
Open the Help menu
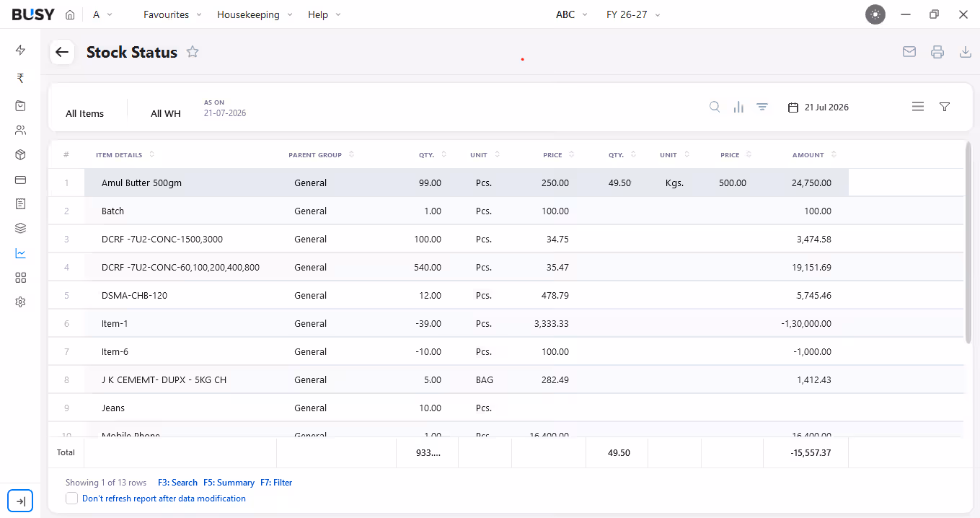click(x=324, y=14)
